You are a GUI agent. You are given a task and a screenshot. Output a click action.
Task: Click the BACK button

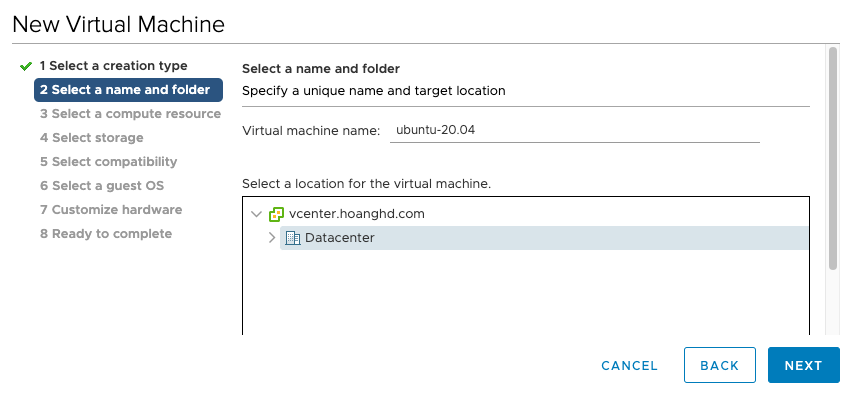click(x=720, y=365)
